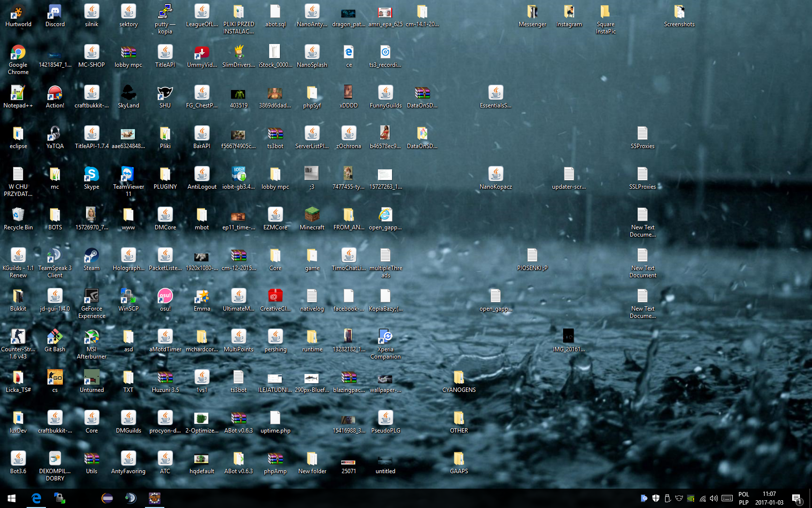The height and width of the screenshot is (508, 812).
Task: Click the volume icon in system tray
Action: tap(714, 498)
